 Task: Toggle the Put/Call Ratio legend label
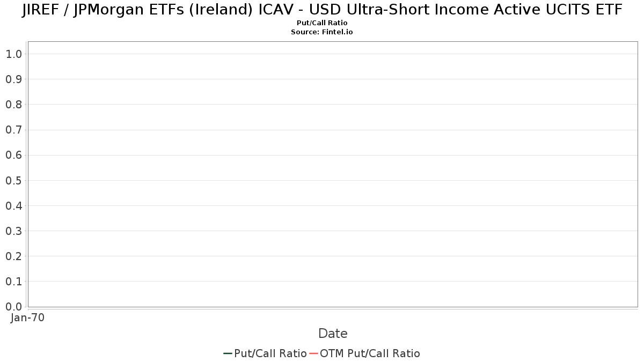coord(270,353)
